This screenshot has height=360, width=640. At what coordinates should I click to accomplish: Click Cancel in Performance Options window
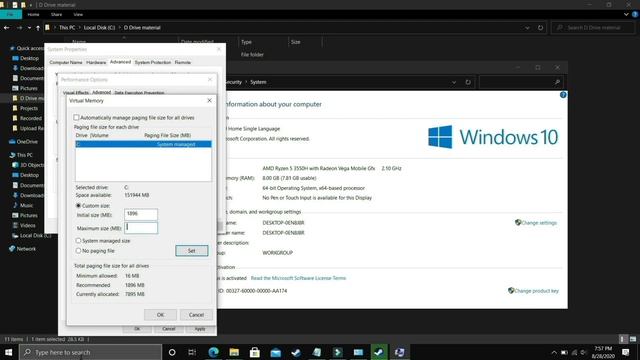tap(169, 329)
